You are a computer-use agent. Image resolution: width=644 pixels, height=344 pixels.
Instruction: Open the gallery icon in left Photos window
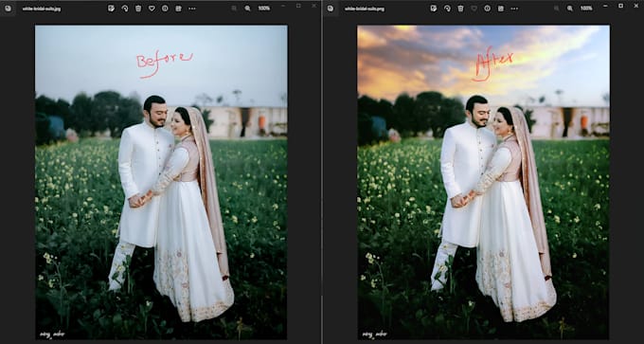coord(8,9)
